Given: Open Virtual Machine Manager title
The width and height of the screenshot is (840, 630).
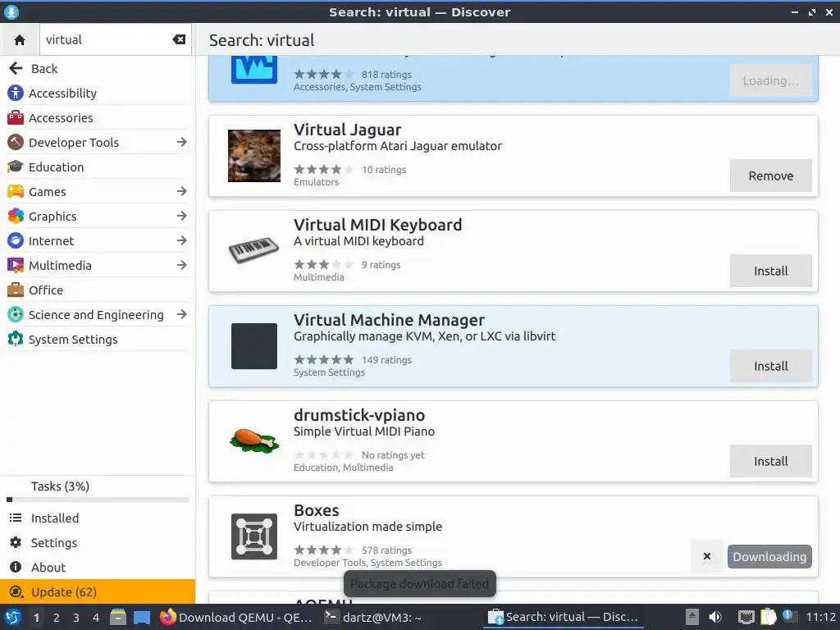Looking at the screenshot, I should point(389,320).
